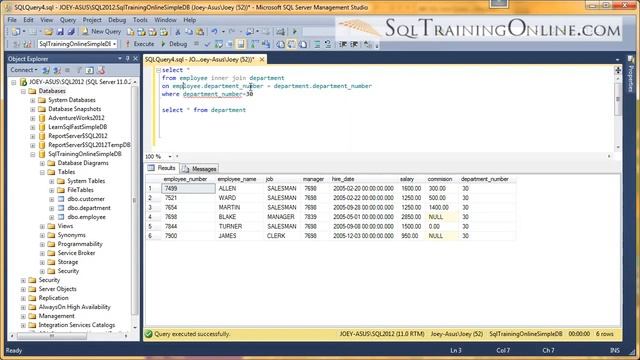Click the Save floppy disk icon

pos(60,31)
